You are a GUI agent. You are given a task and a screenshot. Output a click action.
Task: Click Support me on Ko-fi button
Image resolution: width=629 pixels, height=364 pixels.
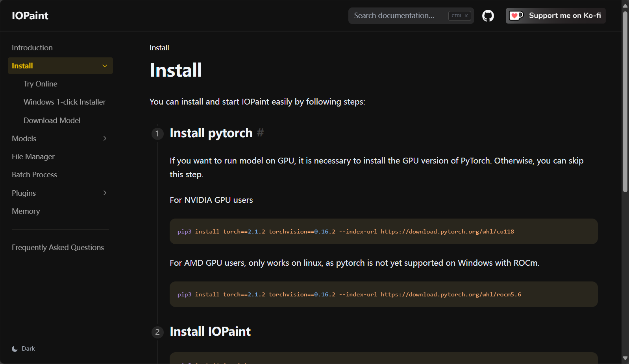click(x=555, y=16)
